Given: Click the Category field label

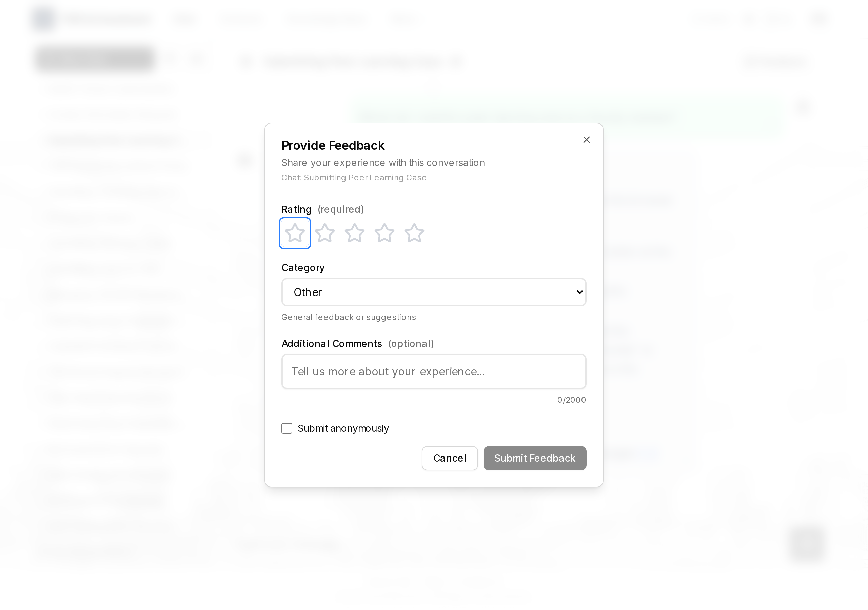Looking at the screenshot, I should [303, 268].
